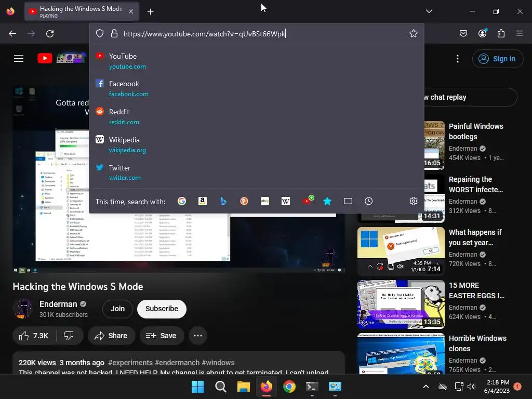Open search settings gear icon

[x=413, y=201]
